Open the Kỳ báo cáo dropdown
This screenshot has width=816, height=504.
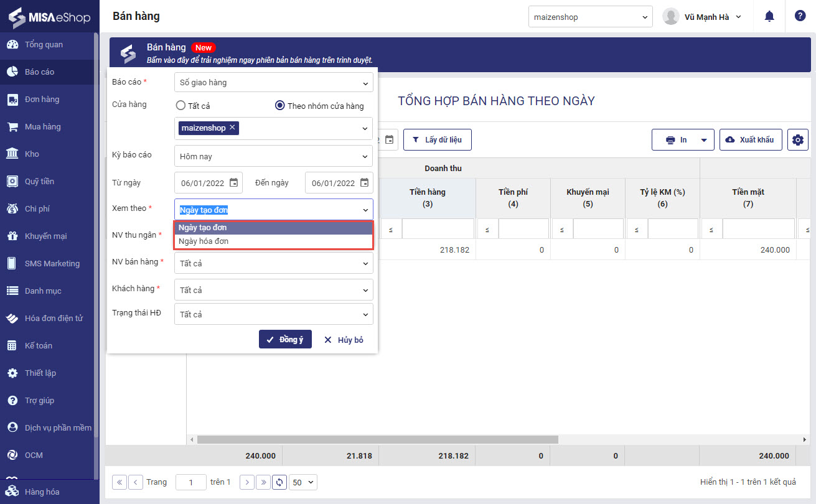(x=274, y=156)
